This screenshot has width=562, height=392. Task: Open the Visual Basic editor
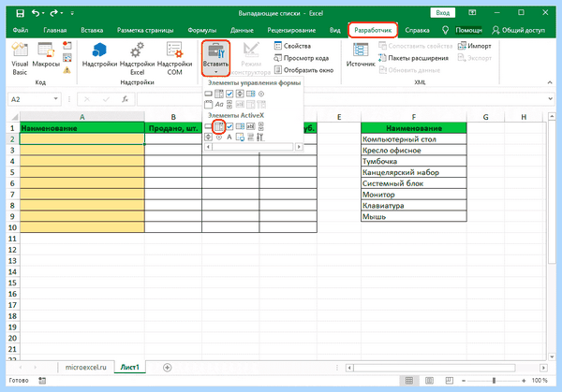pyautogui.click(x=20, y=58)
